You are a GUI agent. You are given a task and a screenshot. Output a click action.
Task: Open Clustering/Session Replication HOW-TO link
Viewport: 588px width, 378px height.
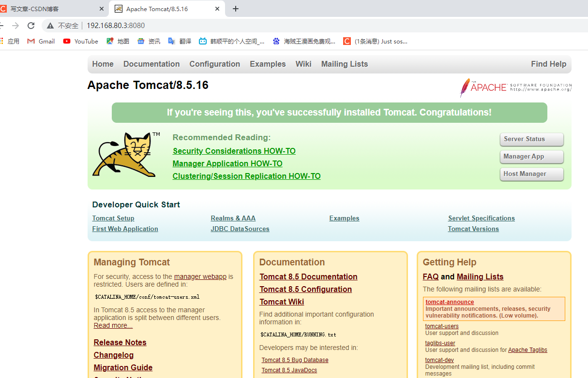point(247,176)
